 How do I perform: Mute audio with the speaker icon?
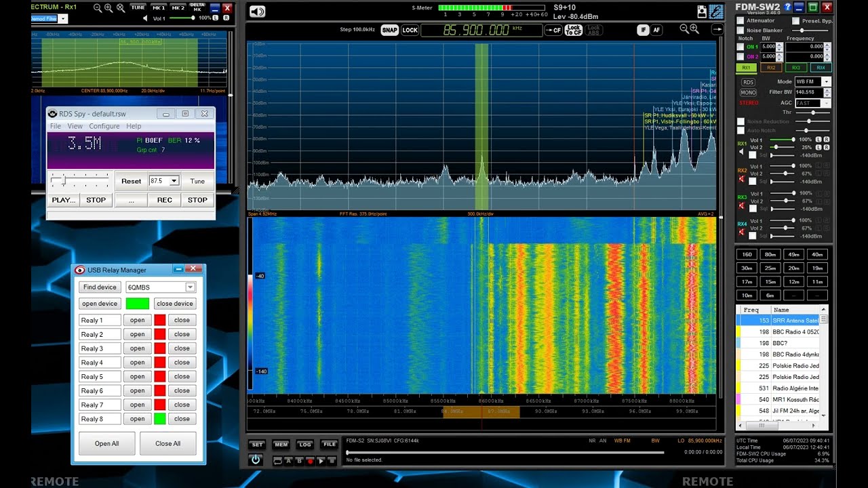click(x=257, y=12)
